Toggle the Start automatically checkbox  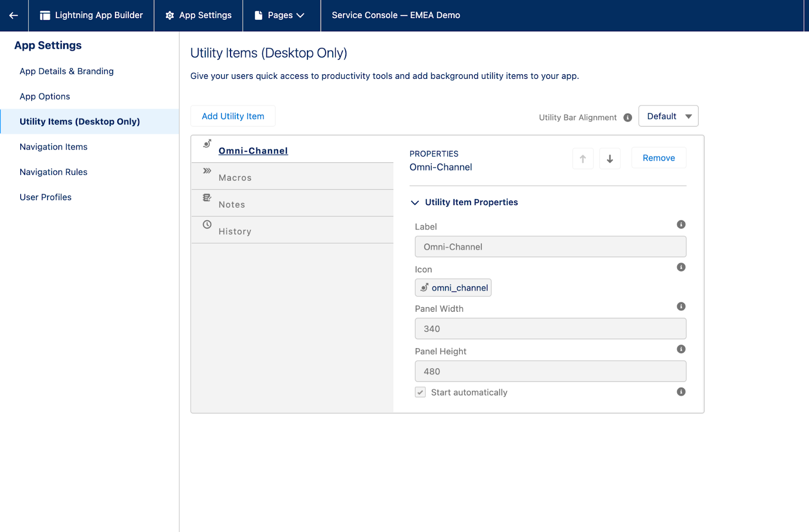coord(420,393)
